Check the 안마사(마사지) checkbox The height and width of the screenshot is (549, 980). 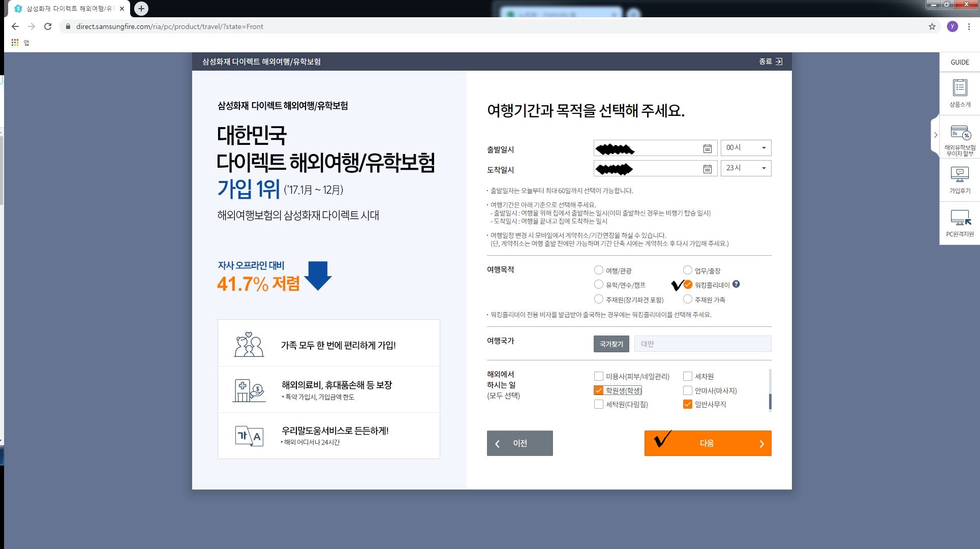(x=688, y=390)
